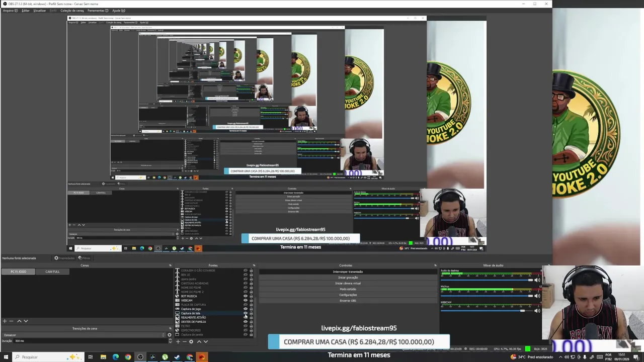Viewport: 644px width, 362px height.
Task: Show the ESPECTADORES source
Action: click(x=246, y=330)
